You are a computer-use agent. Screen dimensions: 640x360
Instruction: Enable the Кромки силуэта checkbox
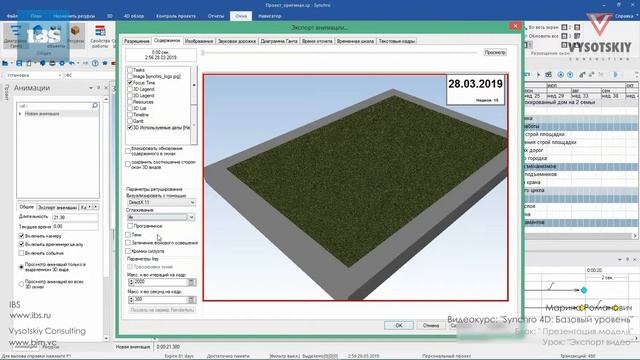128,251
